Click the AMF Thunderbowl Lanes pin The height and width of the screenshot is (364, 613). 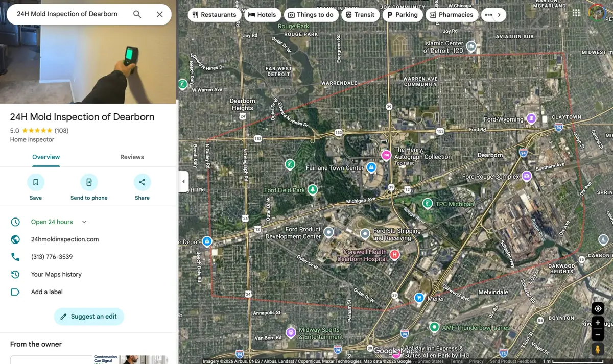434,327
